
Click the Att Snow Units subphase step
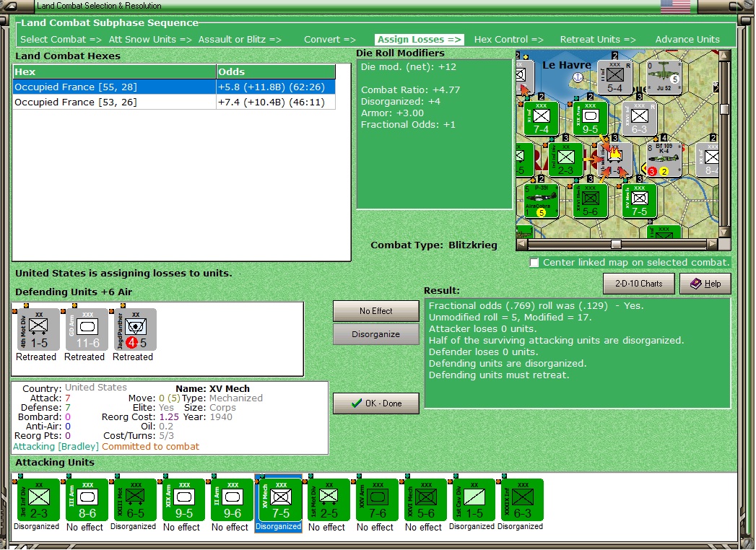150,40
